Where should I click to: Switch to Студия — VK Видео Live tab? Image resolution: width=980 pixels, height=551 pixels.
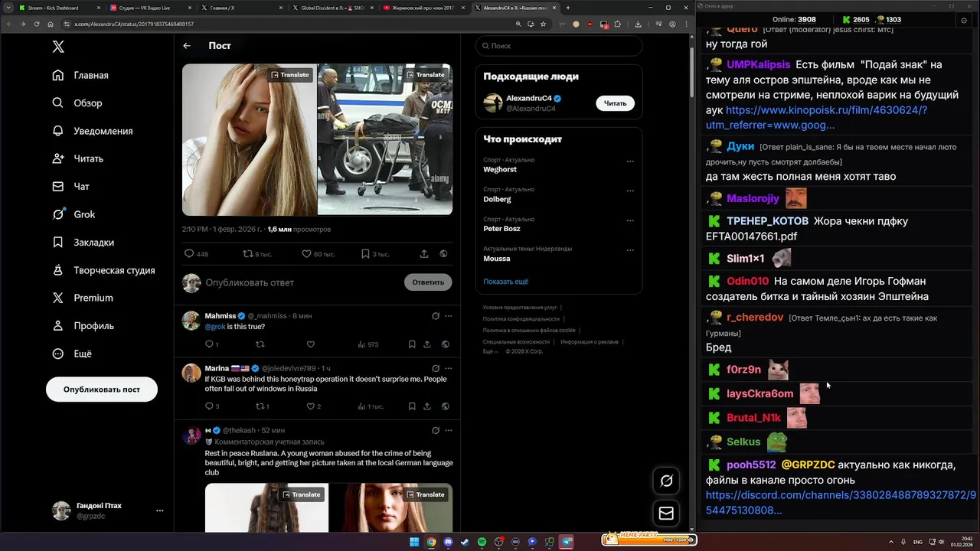[x=152, y=8]
